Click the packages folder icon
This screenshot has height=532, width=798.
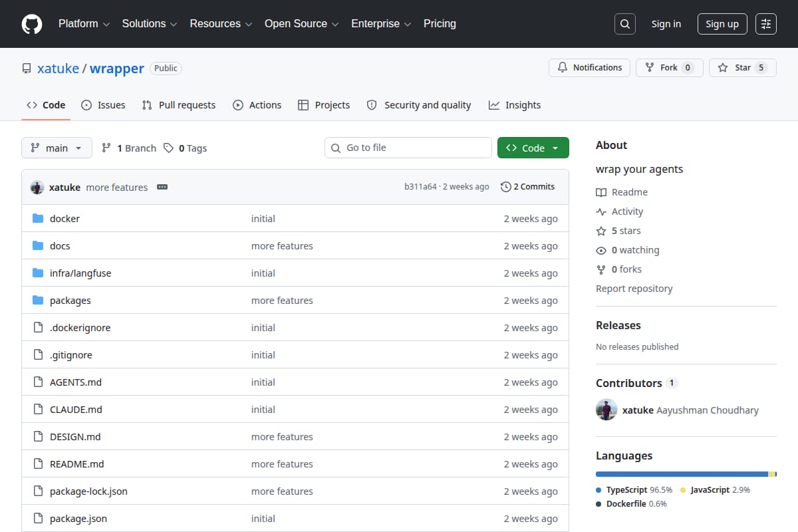pos(38,301)
